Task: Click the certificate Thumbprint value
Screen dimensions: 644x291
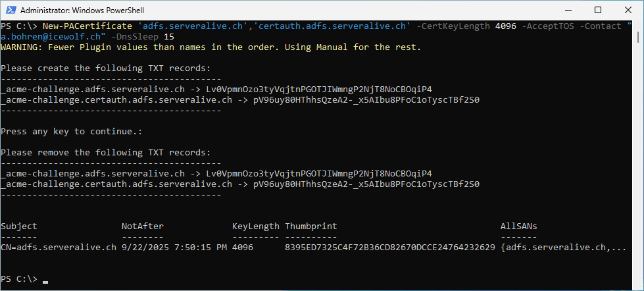Action: 390,248
